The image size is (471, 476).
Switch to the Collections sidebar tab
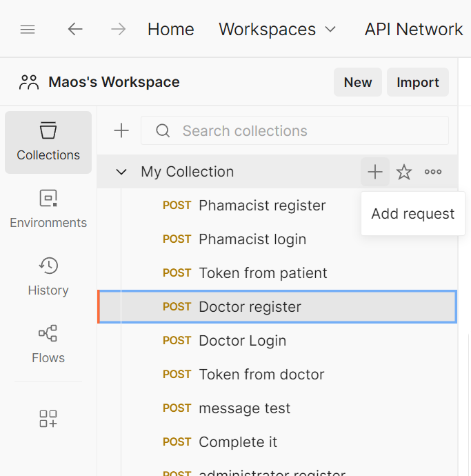(x=48, y=142)
